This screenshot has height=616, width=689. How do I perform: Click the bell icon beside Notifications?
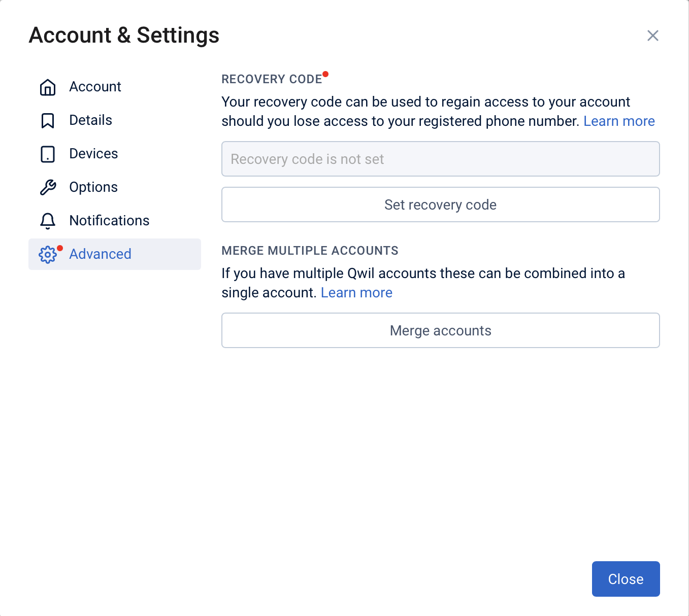48,221
